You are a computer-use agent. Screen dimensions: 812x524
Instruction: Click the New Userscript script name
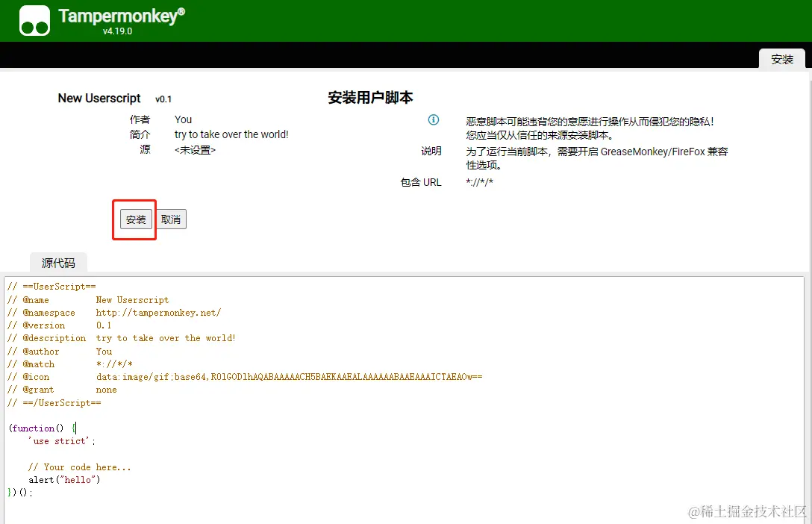(x=99, y=99)
